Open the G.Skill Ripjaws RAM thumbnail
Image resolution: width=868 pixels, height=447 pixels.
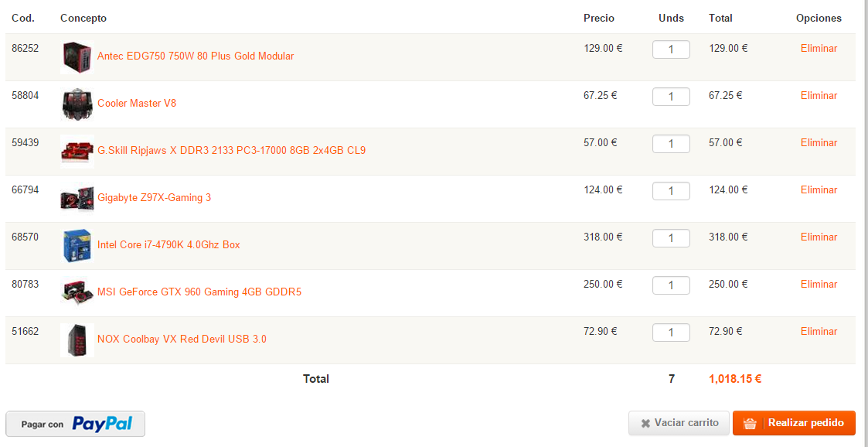77,152
